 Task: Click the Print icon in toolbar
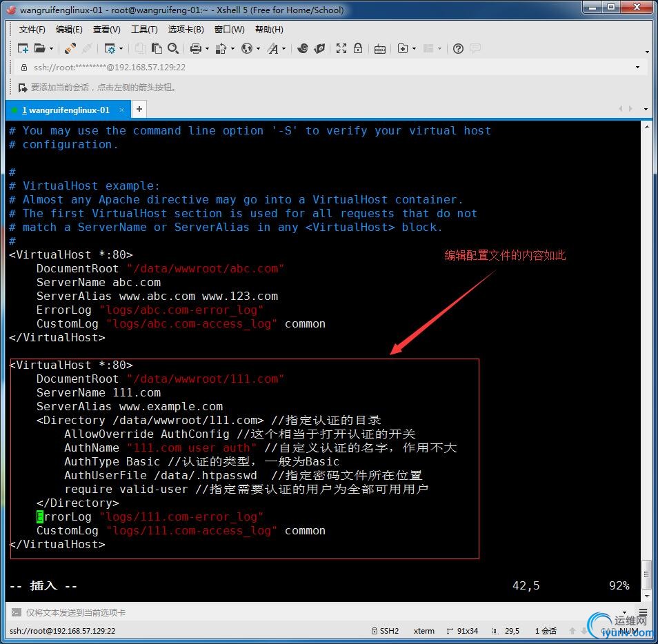[195, 48]
